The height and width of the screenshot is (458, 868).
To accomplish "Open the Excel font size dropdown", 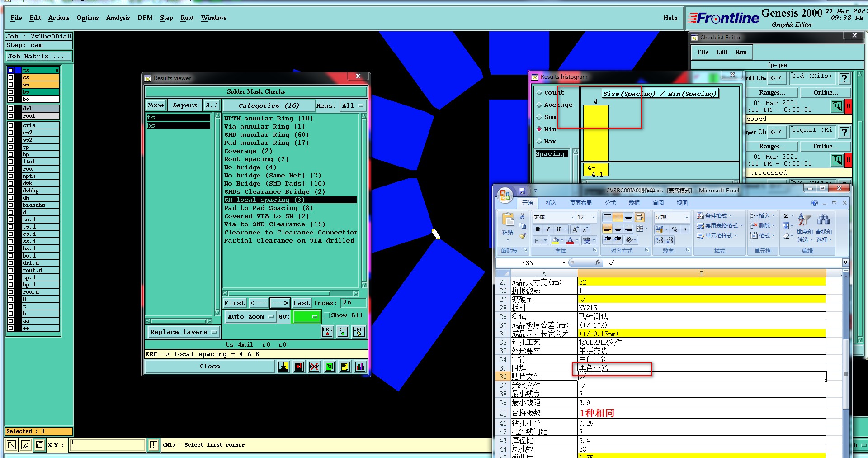I will click(594, 217).
